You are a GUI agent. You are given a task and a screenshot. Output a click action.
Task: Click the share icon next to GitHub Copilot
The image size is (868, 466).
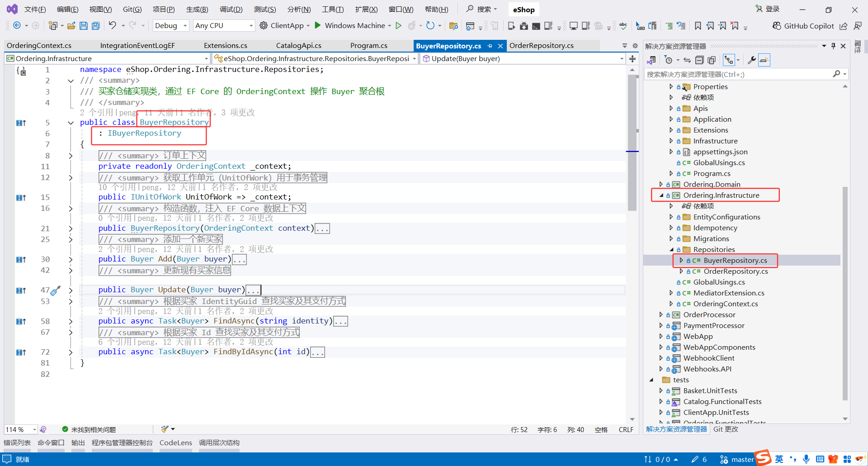[844, 26]
